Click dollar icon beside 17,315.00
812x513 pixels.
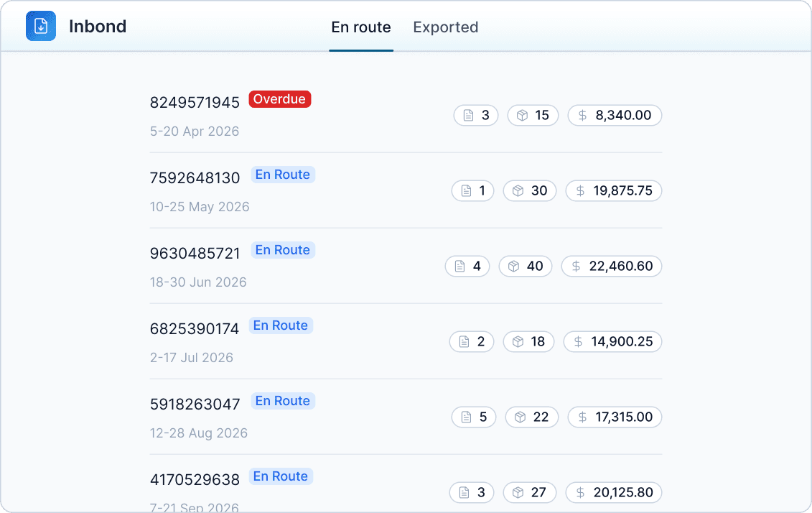582,417
